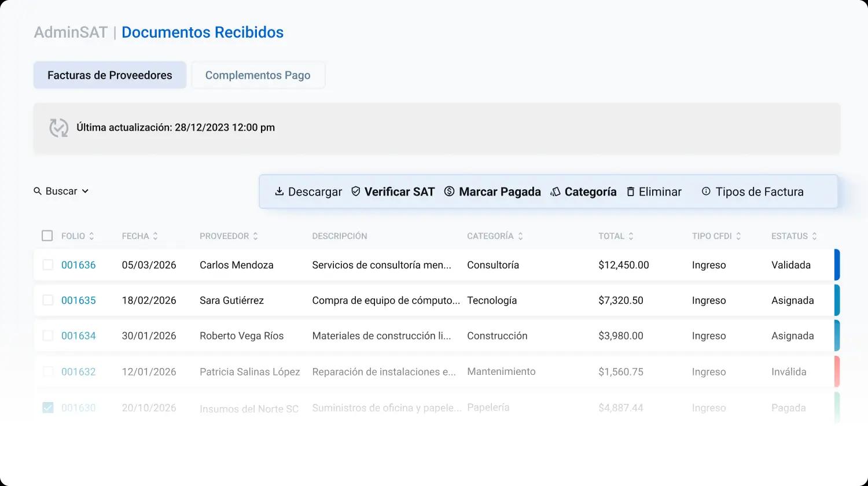Screen dimensions: 868x486
Task: Open invoice folio 001630 link
Action: 79,408
